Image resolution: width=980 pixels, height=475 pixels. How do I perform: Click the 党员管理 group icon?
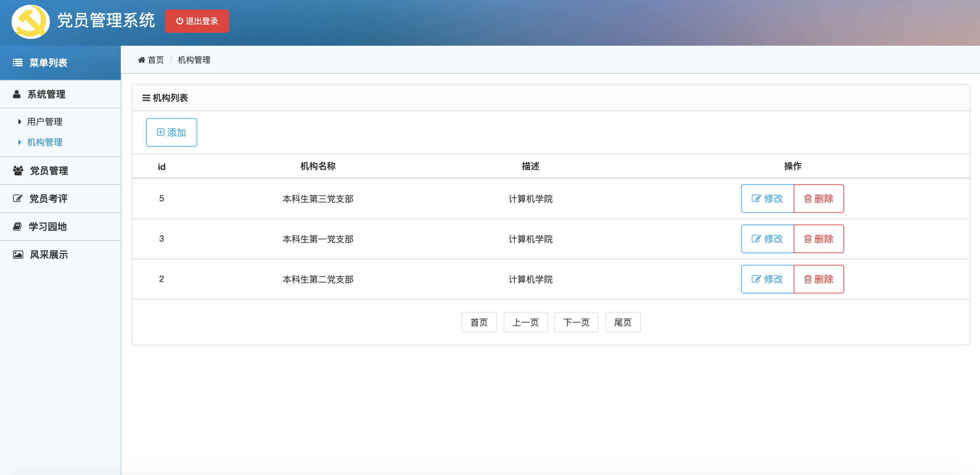point(18,170)
